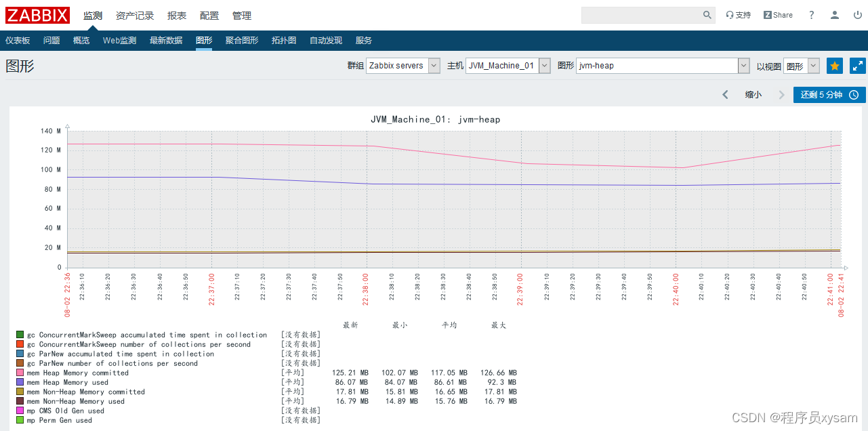Click the light green swatch for mp Perm Gen used
Screen dimensions: 868x431
tap(20, 420)
